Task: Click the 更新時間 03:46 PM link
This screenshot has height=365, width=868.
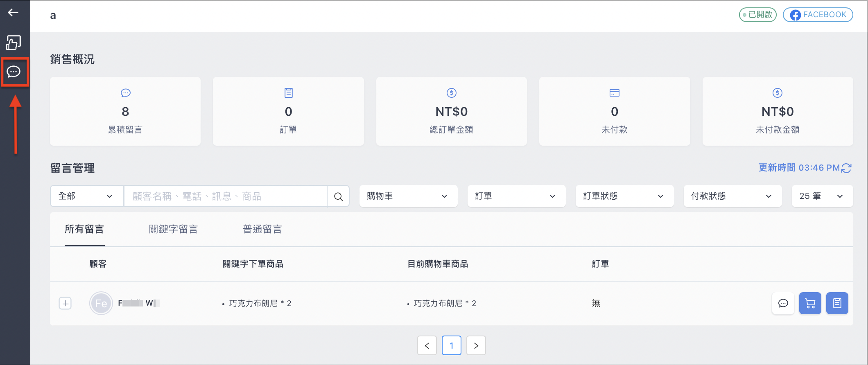Action: pos(799,168)
